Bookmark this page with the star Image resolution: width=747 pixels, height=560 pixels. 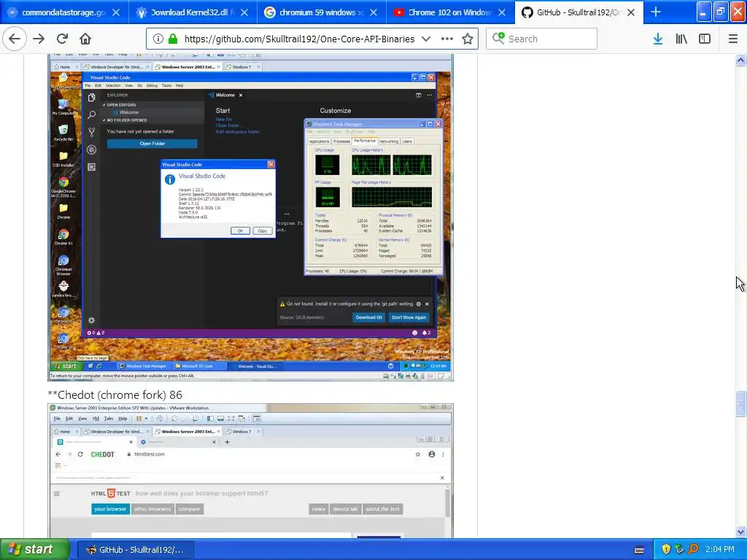coord(468,39)
